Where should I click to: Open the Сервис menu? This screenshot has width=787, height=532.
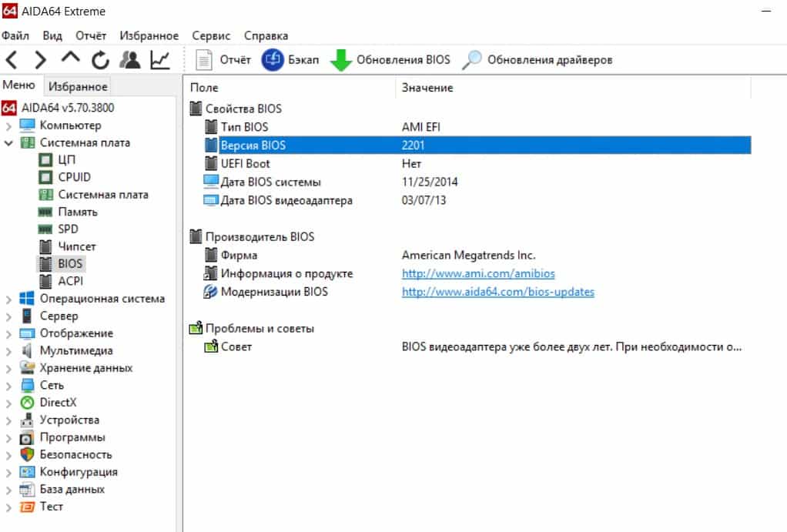(x=211, y=35)
